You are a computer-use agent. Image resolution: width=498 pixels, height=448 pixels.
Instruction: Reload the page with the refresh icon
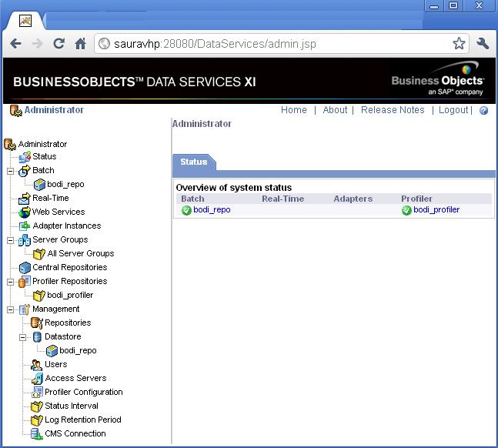coord(59,44)
